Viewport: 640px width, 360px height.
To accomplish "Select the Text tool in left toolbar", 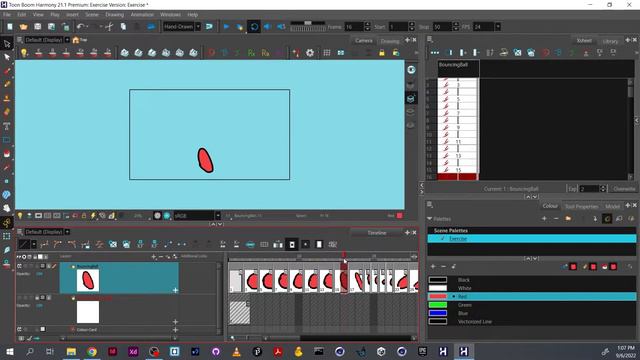I will (7, 126).
